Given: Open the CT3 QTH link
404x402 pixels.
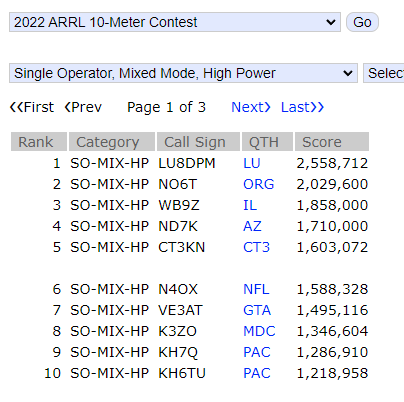Looking at the screenshot, I should [x=256, y=247].
